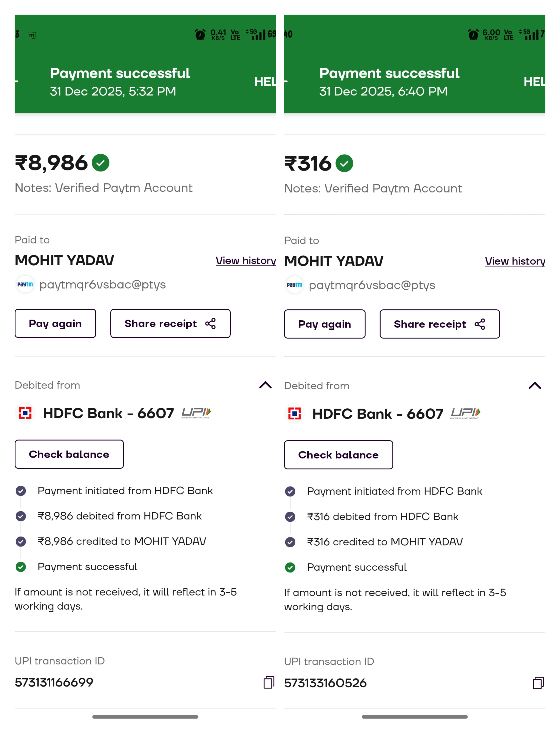
Task: Open View history link in ₹8,986 receipt
Action: pyautogui.click(x=245, y=261)
